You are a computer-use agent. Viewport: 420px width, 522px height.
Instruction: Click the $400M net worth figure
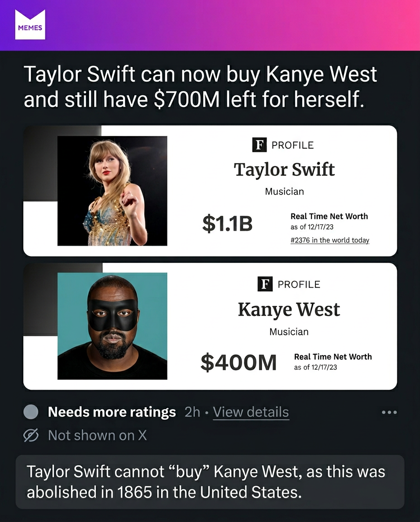(x=239, y=362)
